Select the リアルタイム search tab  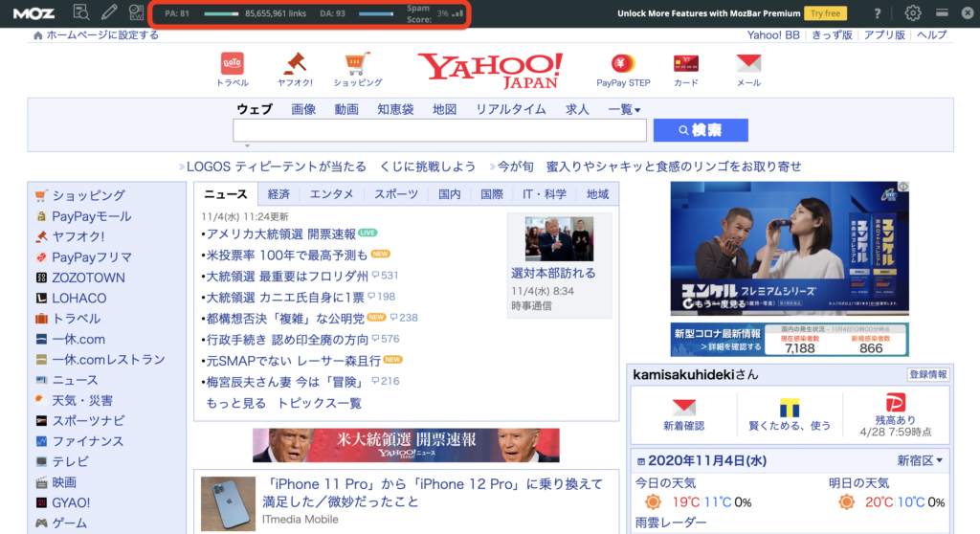pyautogui.click(x=511, y=109)
